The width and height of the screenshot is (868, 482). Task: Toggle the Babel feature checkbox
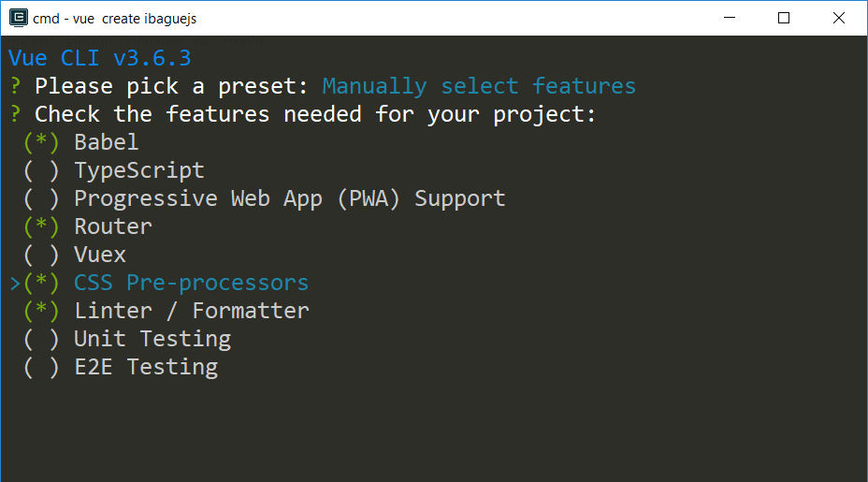click(41, 142)
